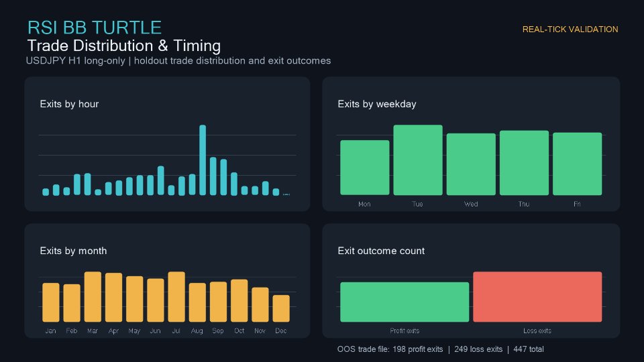Click the Wed weekday bar

pos(471,164)
